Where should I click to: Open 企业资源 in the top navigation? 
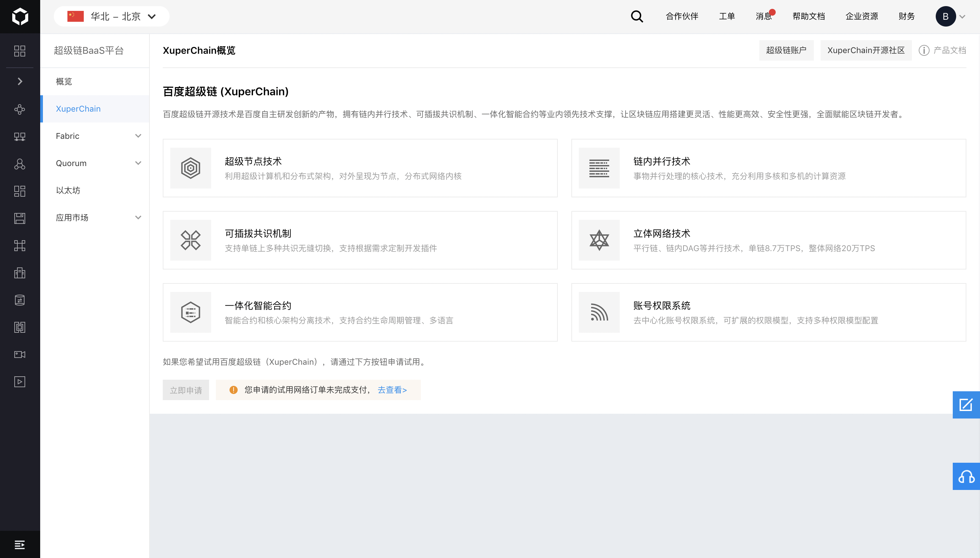pos(862,16)
